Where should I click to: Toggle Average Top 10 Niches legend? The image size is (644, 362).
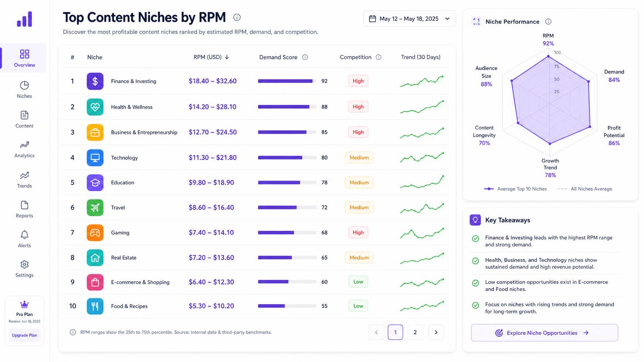pyautogui.click(x=515, y=189)
